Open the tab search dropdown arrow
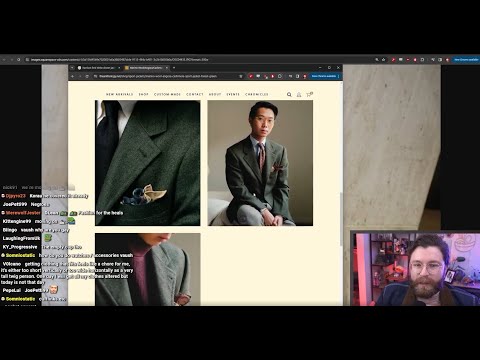The image size is (480, 360). click(x=72, y=68)
